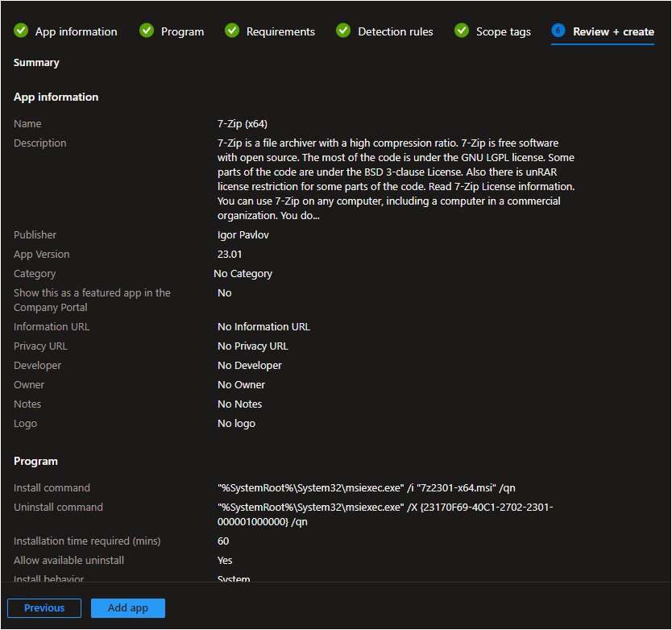Click the app name value 7-Zip (x64)
The width and height of the screenshot is (672, 630).
pyautogui.click(x=243, y=124)
